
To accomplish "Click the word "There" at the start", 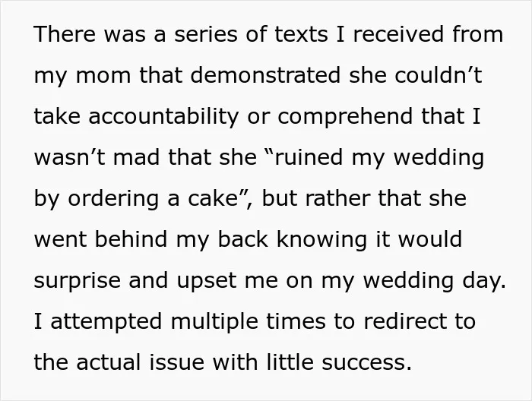I will [65, 34].
